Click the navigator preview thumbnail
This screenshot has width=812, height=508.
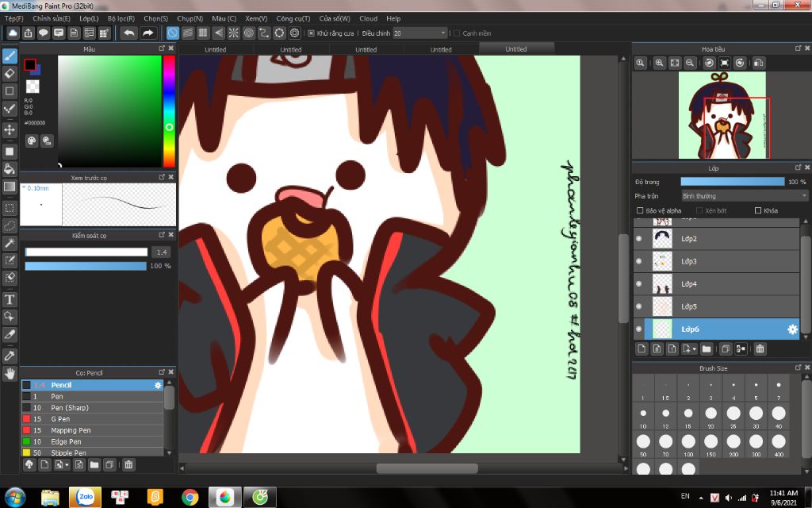pyautogui.click(x=722, y=115)
